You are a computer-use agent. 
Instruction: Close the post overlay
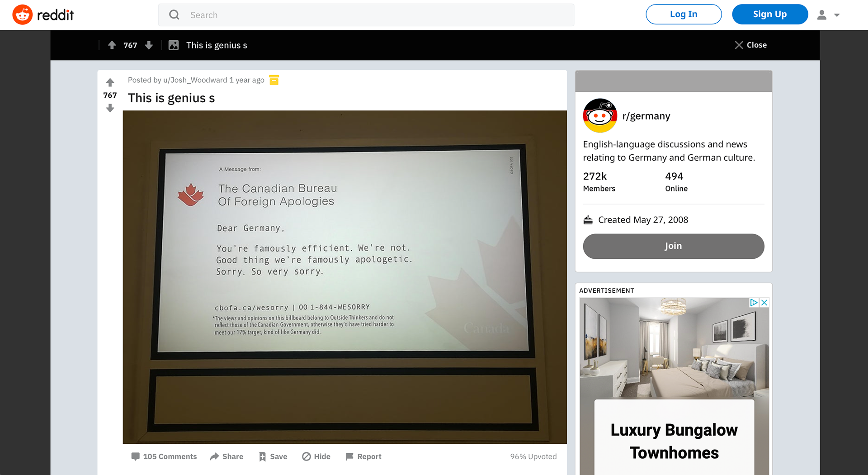pos(750,45)
